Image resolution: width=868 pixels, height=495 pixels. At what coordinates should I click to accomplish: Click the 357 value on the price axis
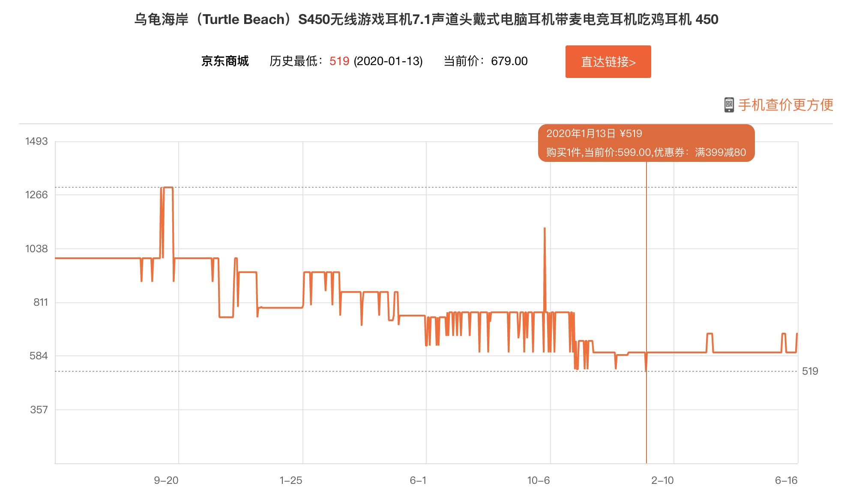click(39, 410)
